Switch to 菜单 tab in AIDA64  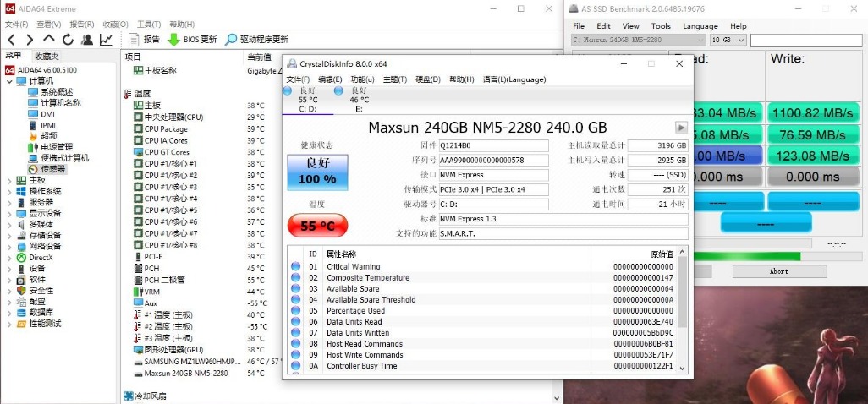[x=14, y=56]
